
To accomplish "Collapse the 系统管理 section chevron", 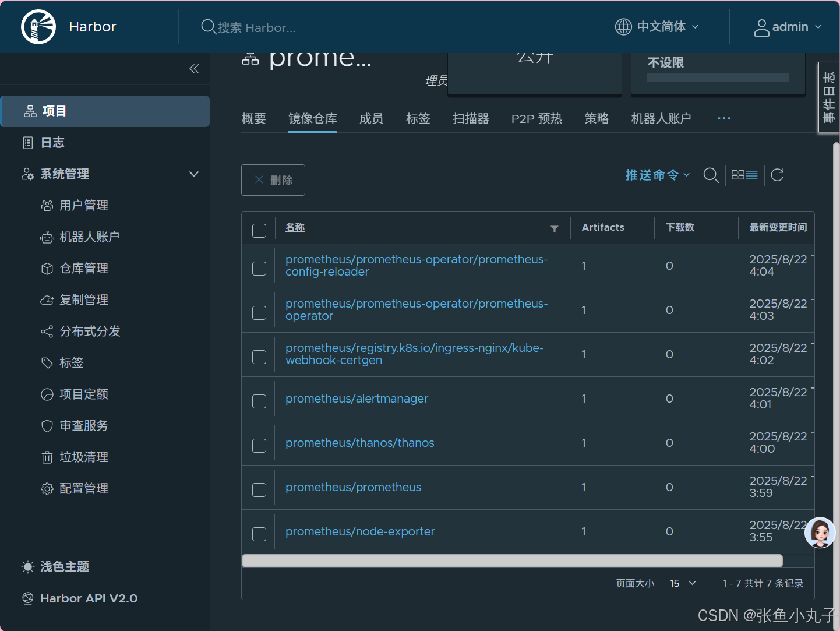I will (x=194, y=174).
